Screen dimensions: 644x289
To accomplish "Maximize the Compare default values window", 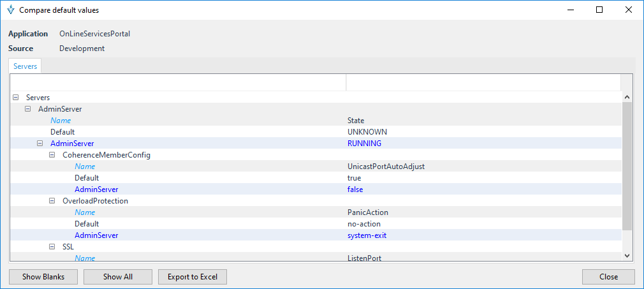I will (599, 10).
